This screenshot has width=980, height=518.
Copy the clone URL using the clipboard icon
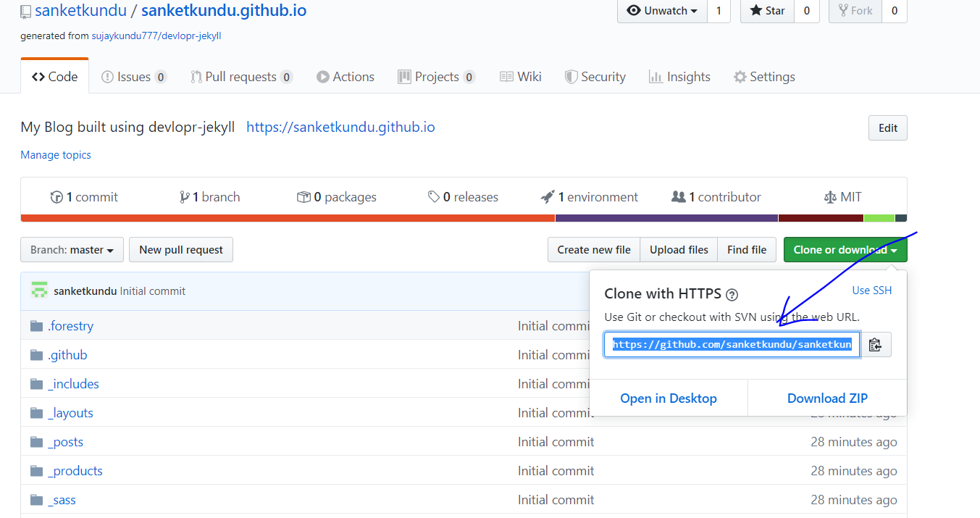[x=876, y=344]
